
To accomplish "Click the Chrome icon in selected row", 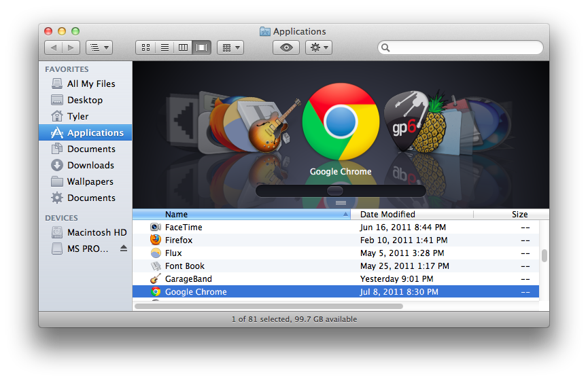I will pyautogui.click(x=156, y=291).
